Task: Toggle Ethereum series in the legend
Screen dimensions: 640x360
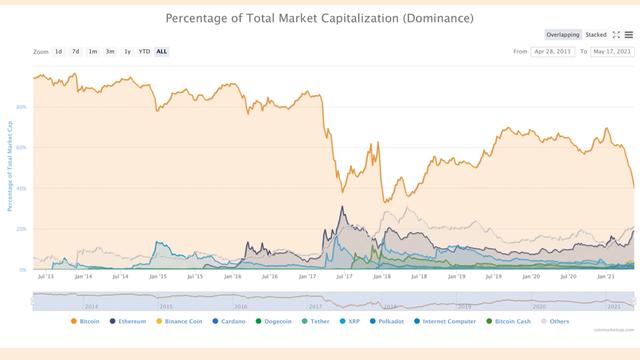Action: (128, 321)
